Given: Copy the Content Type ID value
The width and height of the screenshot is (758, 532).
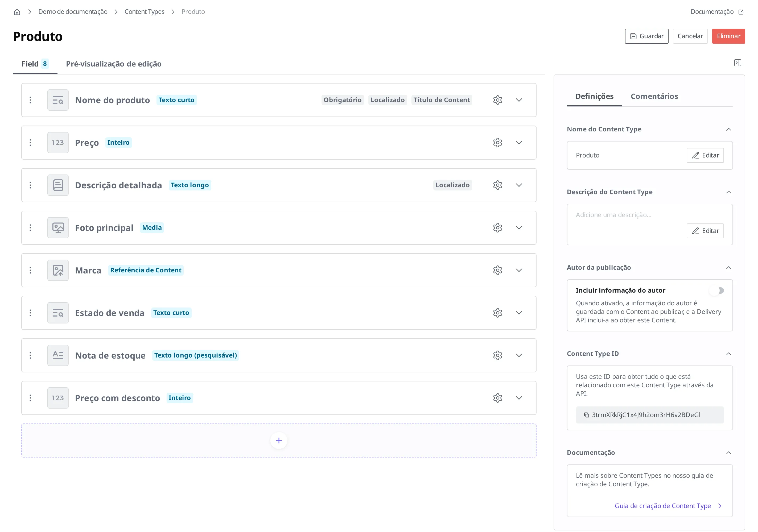Looking at the screenshot, I should [586, 415].
